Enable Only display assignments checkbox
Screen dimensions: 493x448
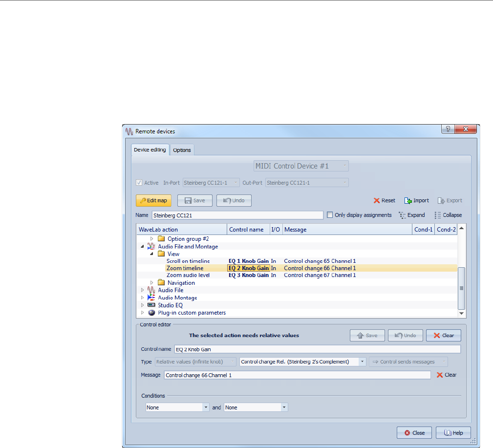click(x=330, y=215)
